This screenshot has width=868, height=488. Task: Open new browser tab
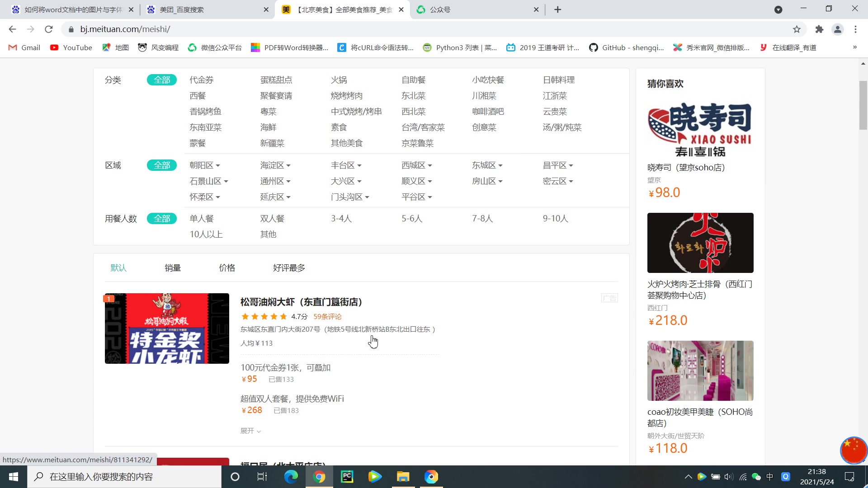point(557,9)
